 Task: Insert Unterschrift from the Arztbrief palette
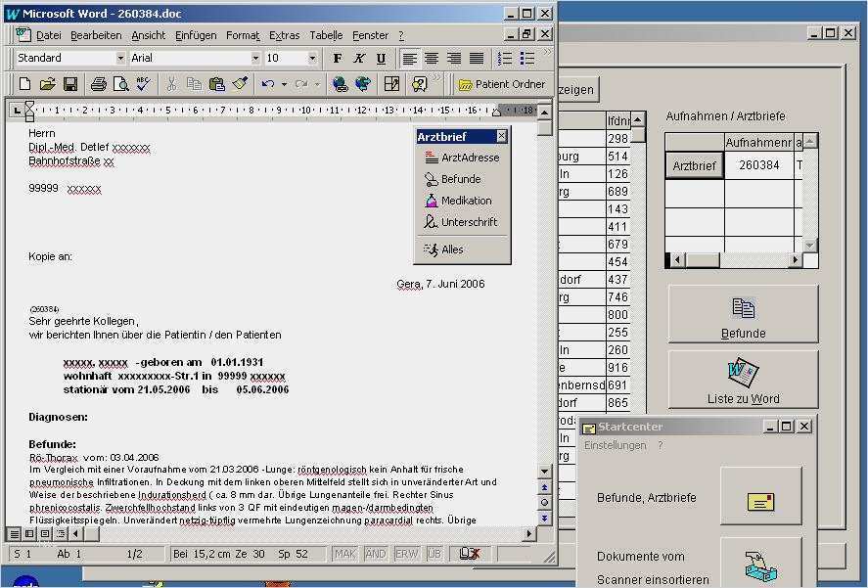[461, 222]
